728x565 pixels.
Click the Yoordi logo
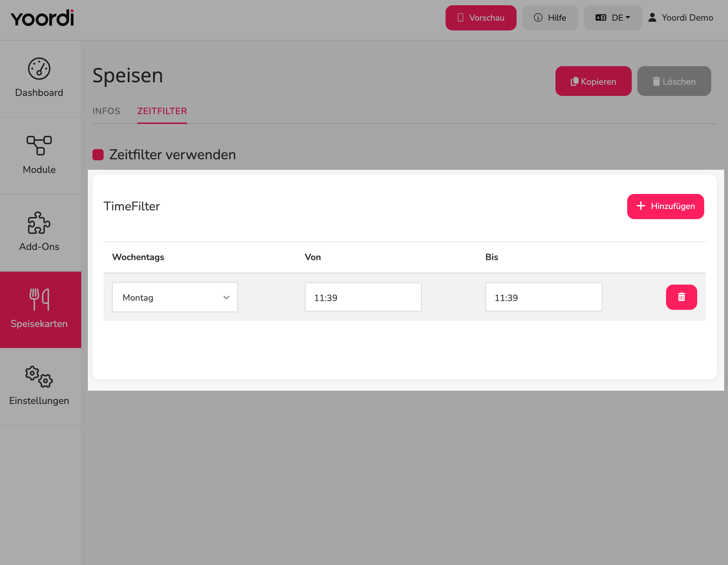[x=42, y=18]
